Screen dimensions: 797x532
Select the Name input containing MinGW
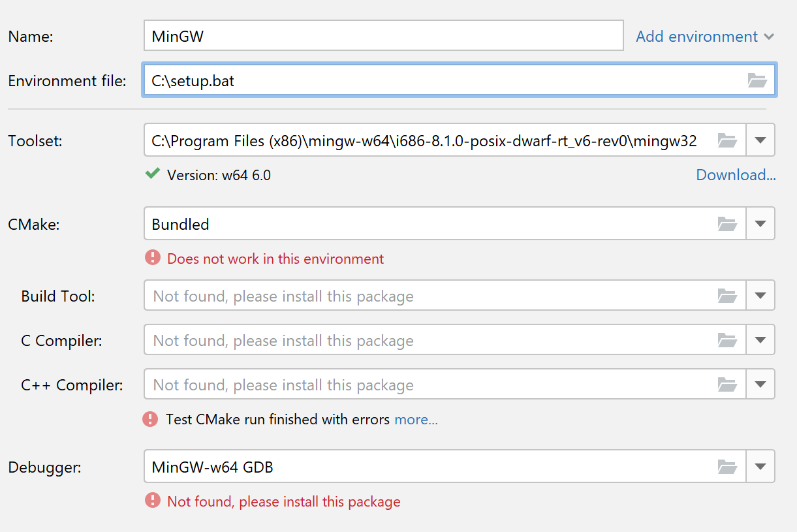pyautogui.click(x=384, y=35)
